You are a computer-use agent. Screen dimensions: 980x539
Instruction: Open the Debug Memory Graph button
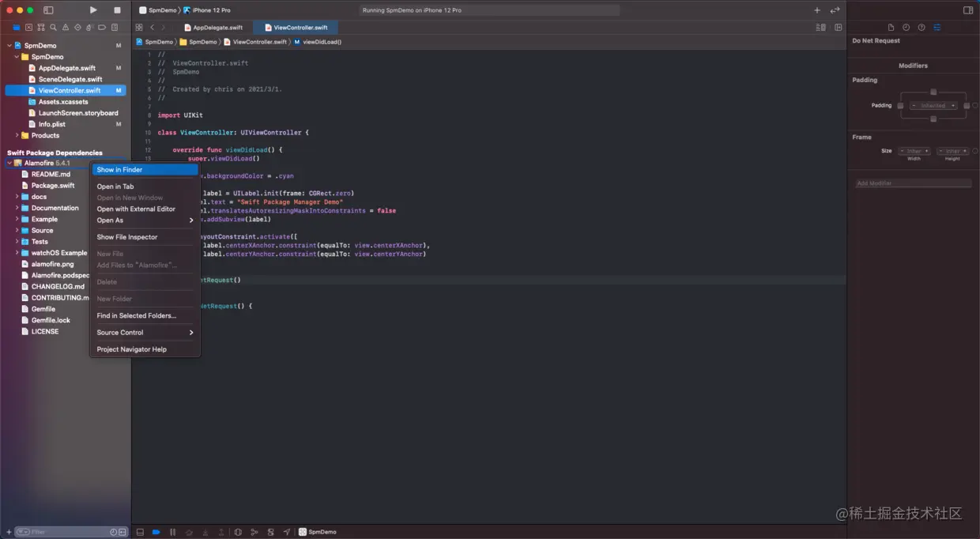(254, 532)
